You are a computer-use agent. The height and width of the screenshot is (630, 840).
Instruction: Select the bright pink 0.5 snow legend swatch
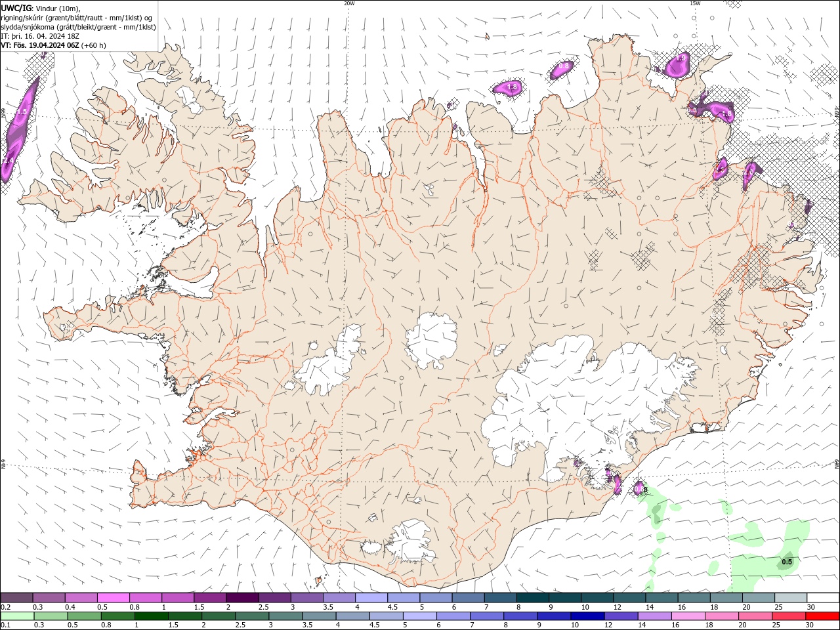coord(113,598)
